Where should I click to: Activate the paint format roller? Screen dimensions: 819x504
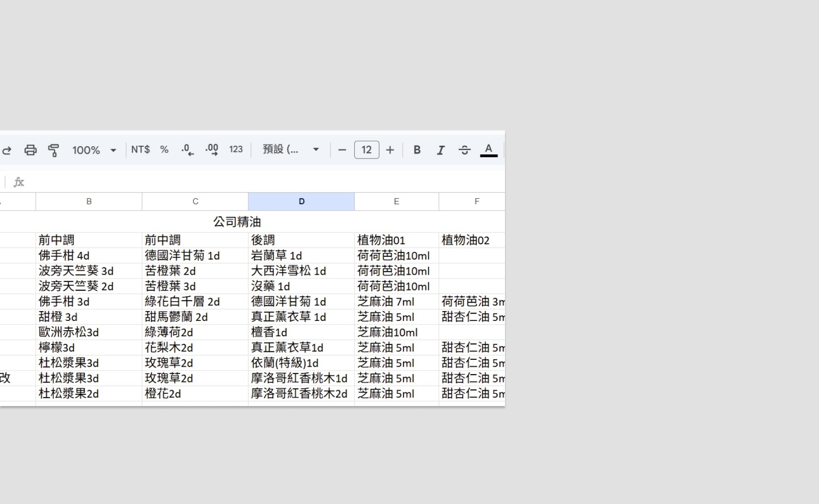[x=54, y=150]
